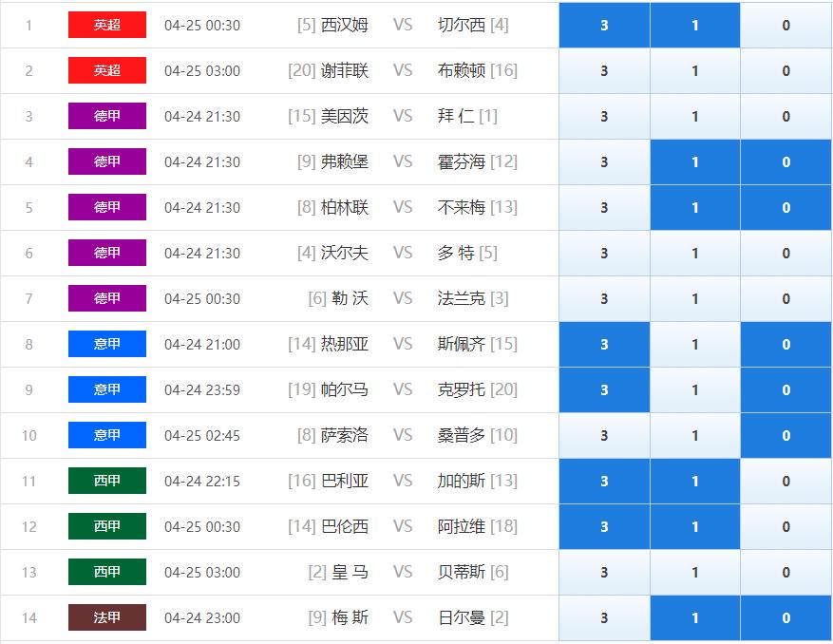The image size is (833, 644).
Task: Choose 3 for 皇马 vs 贝蒂斯
Action: [x=604, y=572]
